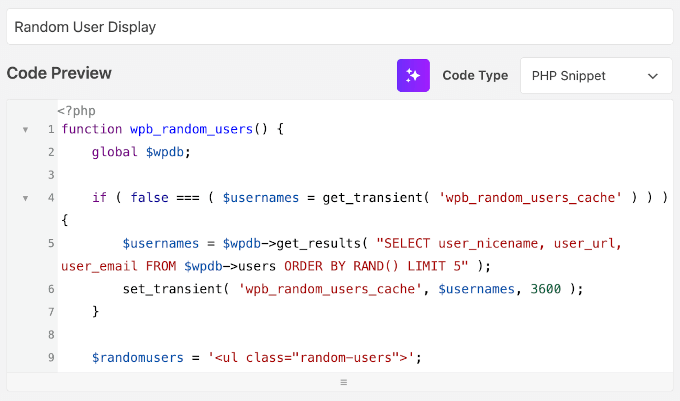
Task: Click line number 9 in the gutter
Action: point(49,357)
